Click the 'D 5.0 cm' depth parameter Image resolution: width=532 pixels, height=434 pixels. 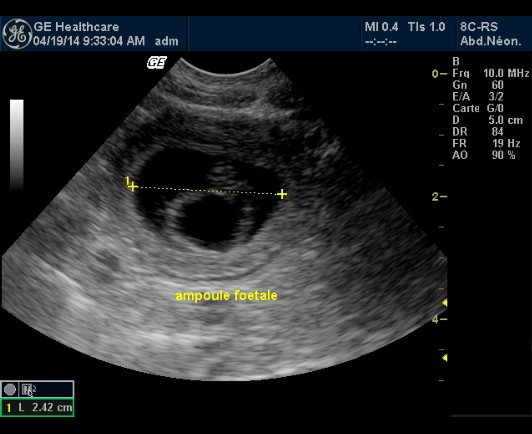488,120
